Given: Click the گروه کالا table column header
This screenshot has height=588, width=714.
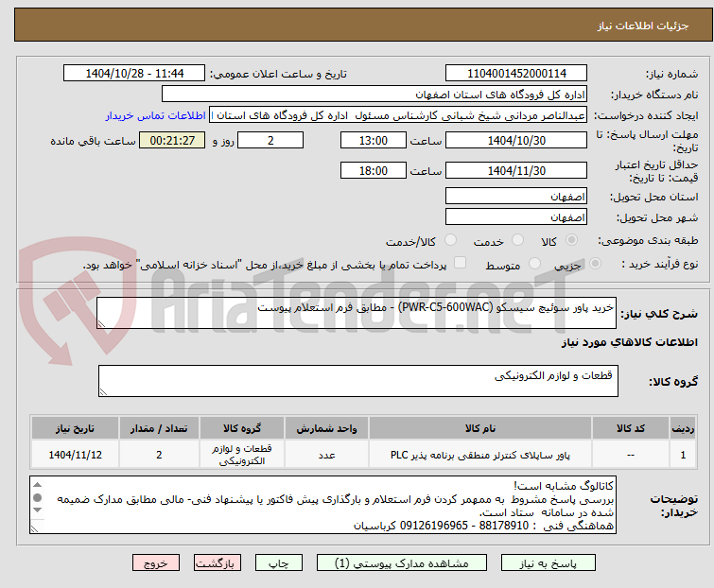Looking at the screenshot, I should click(242, 428).
